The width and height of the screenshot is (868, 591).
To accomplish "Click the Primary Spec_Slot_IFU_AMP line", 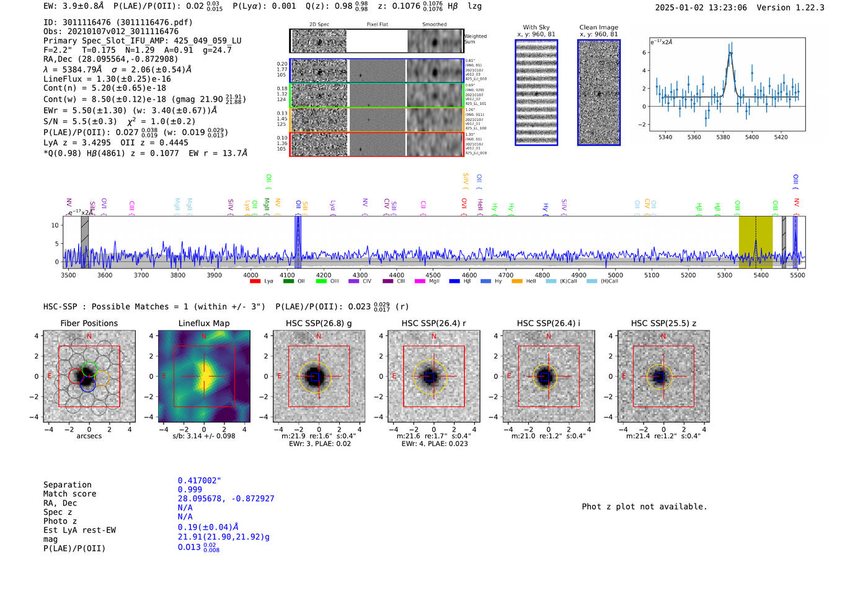I will [143, 41].
